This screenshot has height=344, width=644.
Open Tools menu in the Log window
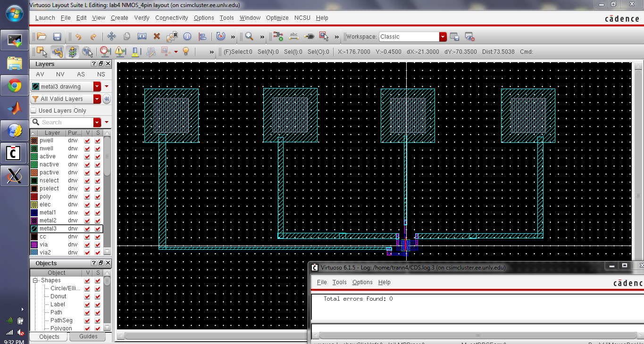click(x=339, y=282)
